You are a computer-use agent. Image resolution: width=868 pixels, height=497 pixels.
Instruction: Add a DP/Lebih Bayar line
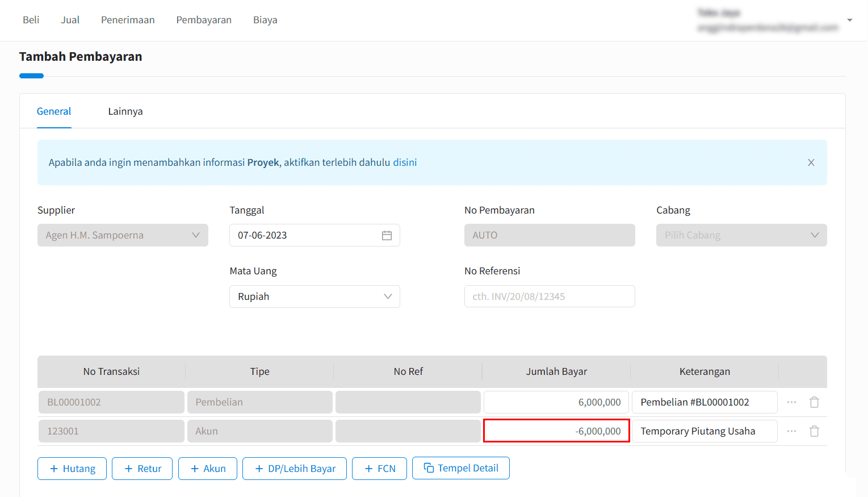coord(295,469)
